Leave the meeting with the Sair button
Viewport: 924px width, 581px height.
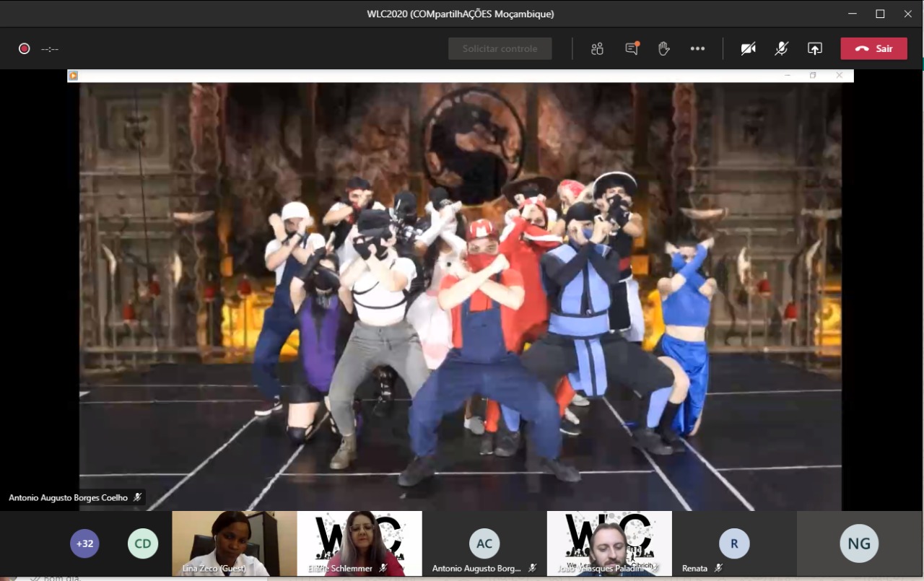click(x=874, y=48)
